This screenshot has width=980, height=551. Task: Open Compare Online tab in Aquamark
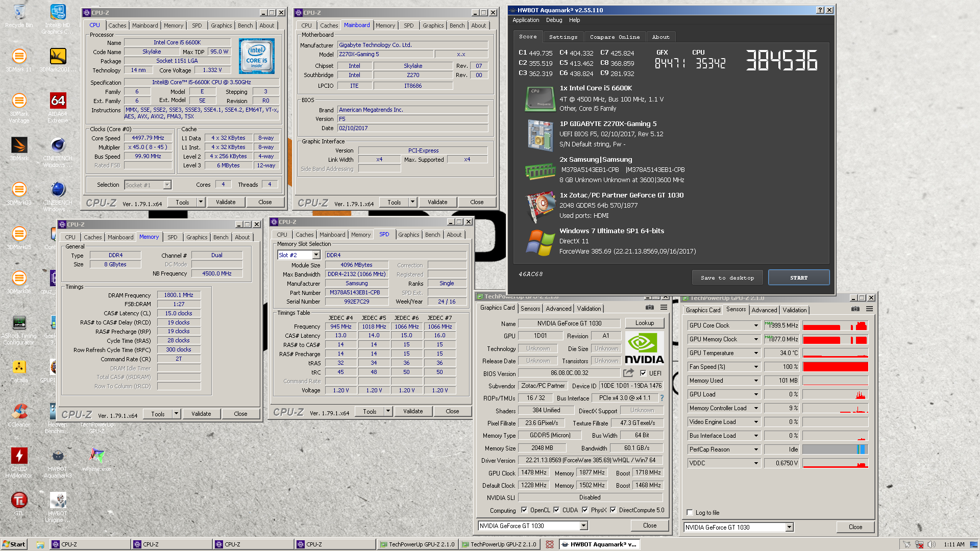tap(615, 37)
